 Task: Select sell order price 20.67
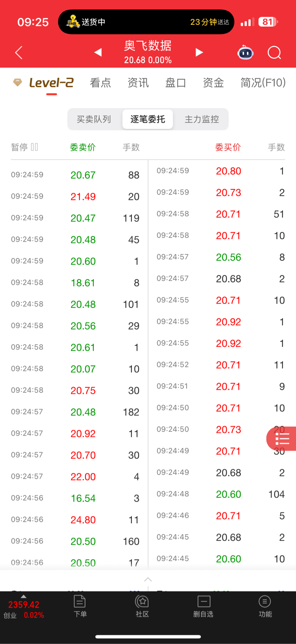pos(83,175)
